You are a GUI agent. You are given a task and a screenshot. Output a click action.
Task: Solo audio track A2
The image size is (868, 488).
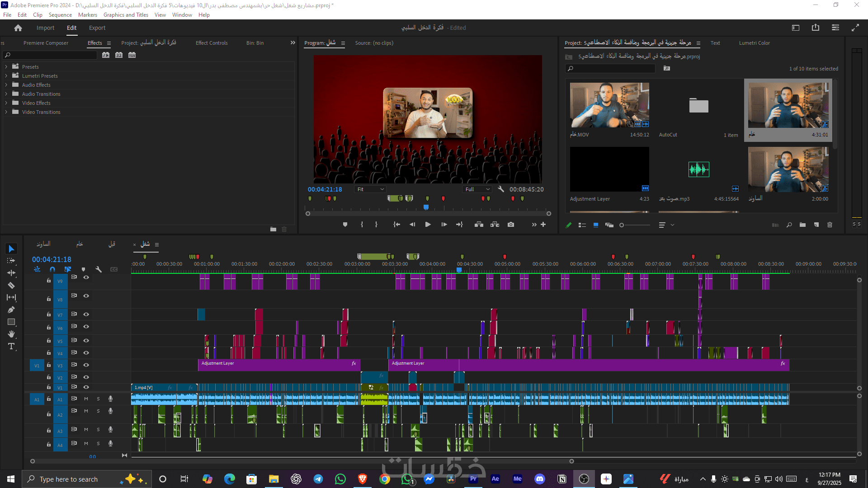pyautogui.click(x=98, y=411)
